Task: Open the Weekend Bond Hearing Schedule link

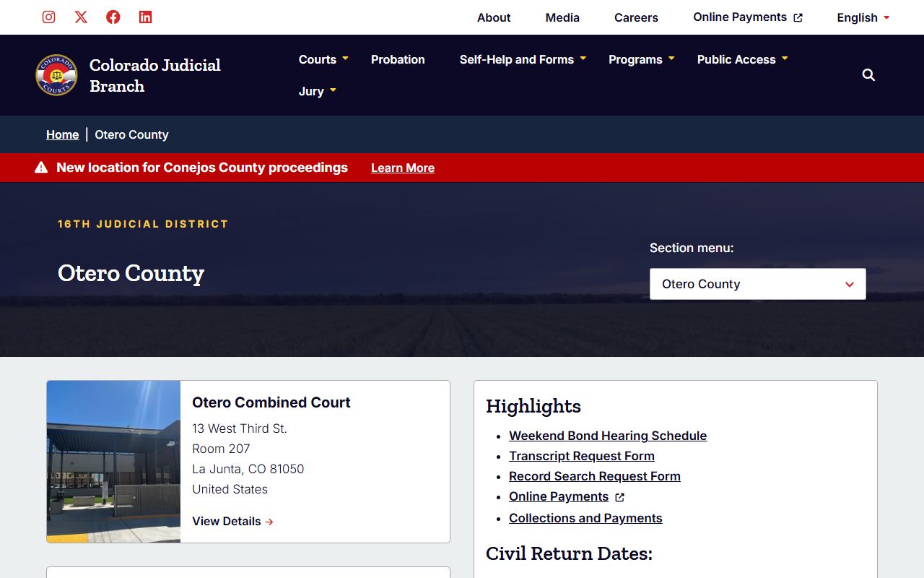Action: coord(607,436)
